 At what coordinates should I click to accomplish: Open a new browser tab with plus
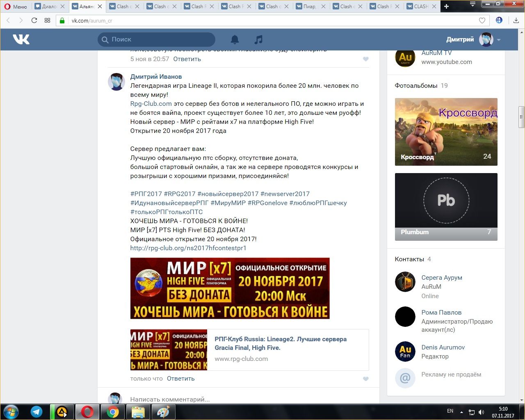pyautogui.click(x=447, y=6)
